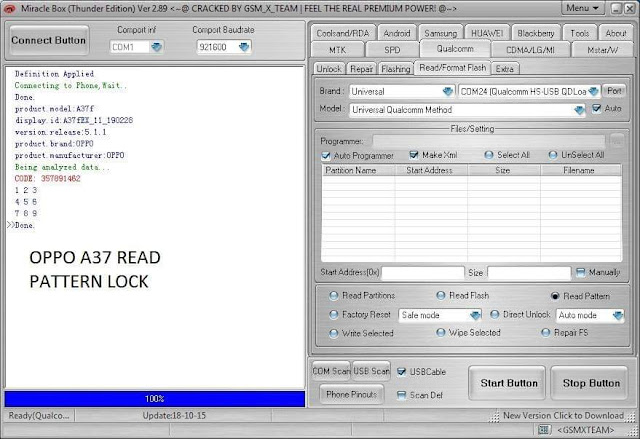
Task: Open the Comport inf COM1 dropdown
Action: [156, 47]
